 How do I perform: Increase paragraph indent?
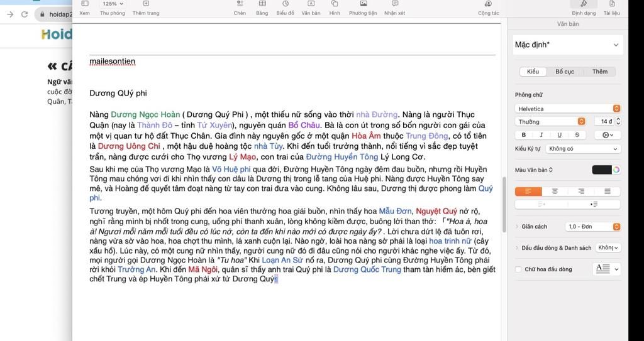click(x=594, y=204)
